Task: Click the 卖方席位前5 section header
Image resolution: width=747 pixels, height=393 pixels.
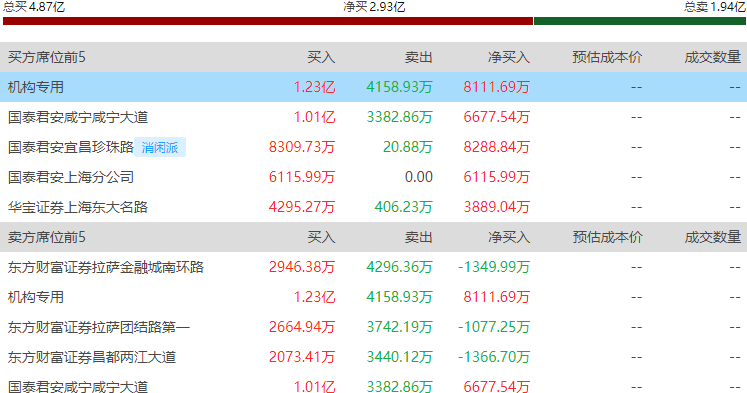Action: pyautogui.click(x=47, y=237)
